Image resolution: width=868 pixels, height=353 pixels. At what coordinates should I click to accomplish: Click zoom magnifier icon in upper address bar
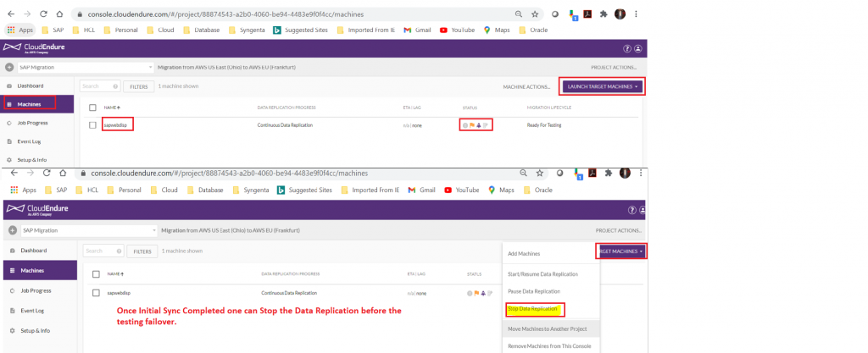pyautogui.click(x=519, y=14)
